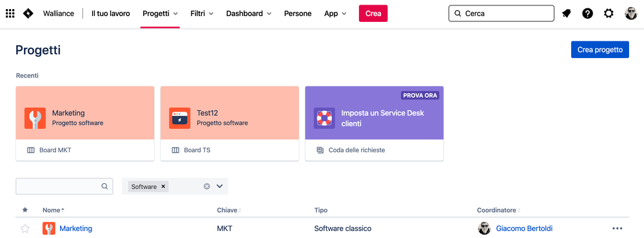Clear all project type filters
Viewport: 644px width, 238px height.
[x=206, y=186]
